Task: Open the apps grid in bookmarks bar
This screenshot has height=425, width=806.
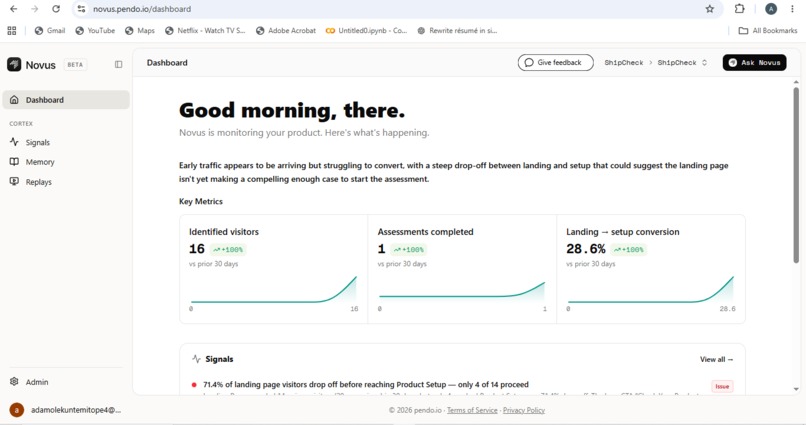Action: [12, 31]
